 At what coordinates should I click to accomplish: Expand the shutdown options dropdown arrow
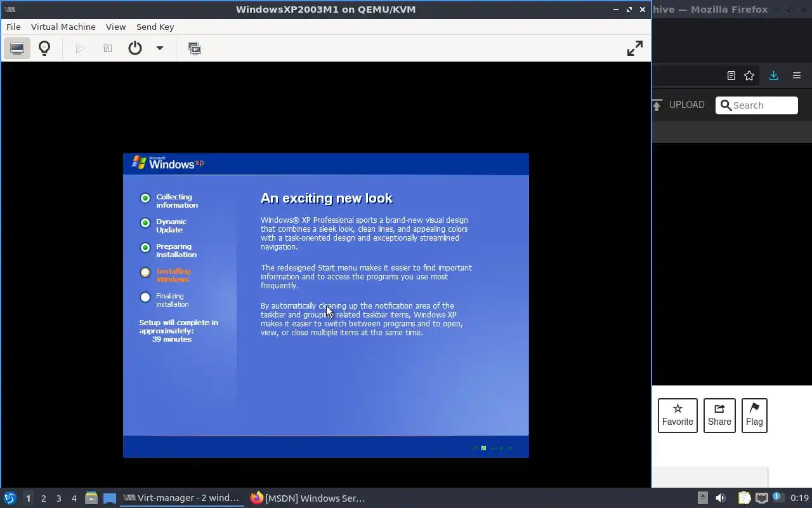[160, 48]
